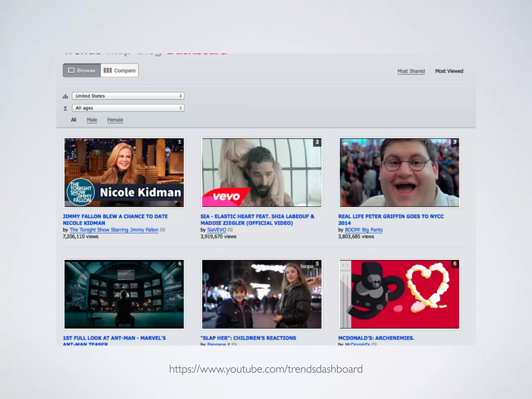Viewport: 532px width, 399px height.
Task: Click the Browse view icon
Action: click(71, 70)
